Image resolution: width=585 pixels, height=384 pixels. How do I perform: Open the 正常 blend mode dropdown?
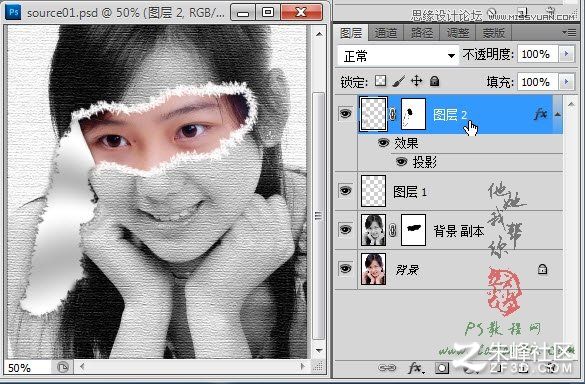398,56
